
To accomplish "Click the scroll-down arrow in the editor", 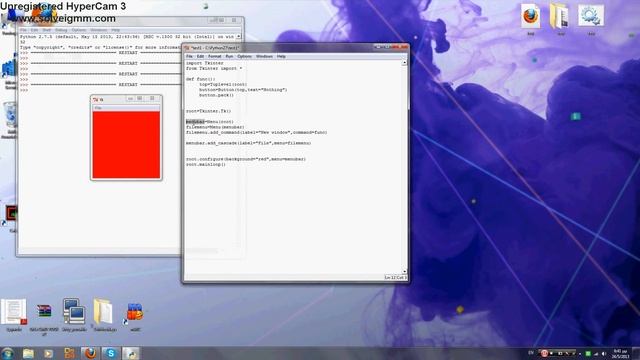I will click(x=404, y=271).
